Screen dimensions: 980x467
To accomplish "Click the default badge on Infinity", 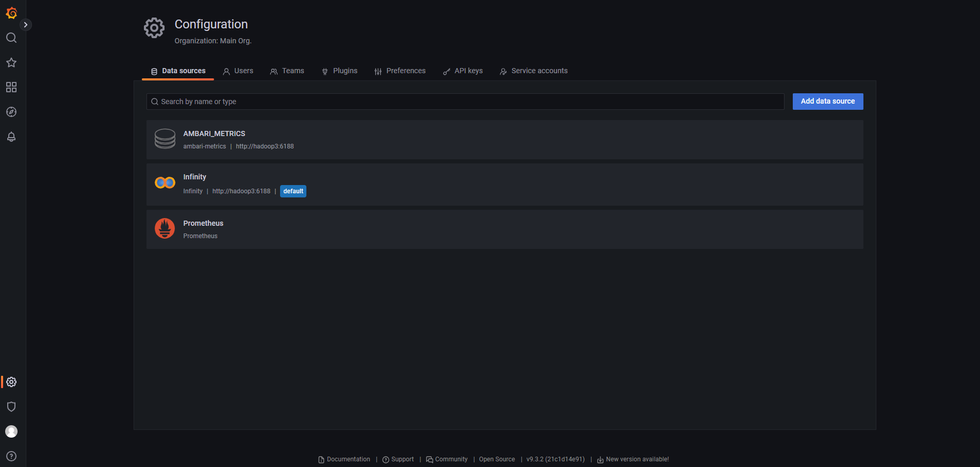I will click(x=293, y=191).
